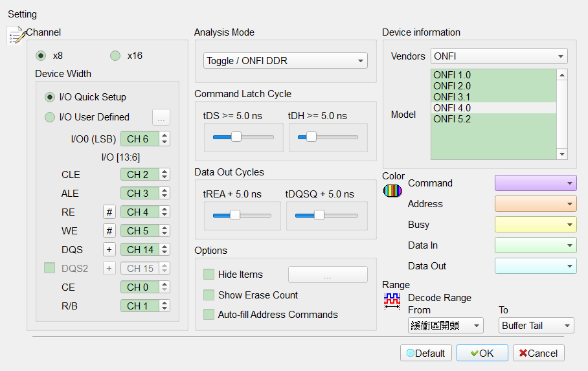
Task: Click the Decode Range waveform icon
Action: (392, 301)
